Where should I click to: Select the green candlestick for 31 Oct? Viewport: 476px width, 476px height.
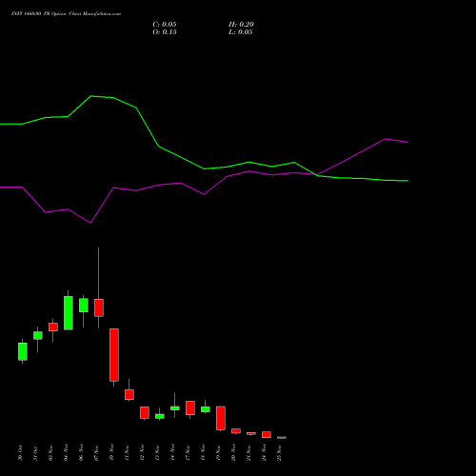[38, 335]
